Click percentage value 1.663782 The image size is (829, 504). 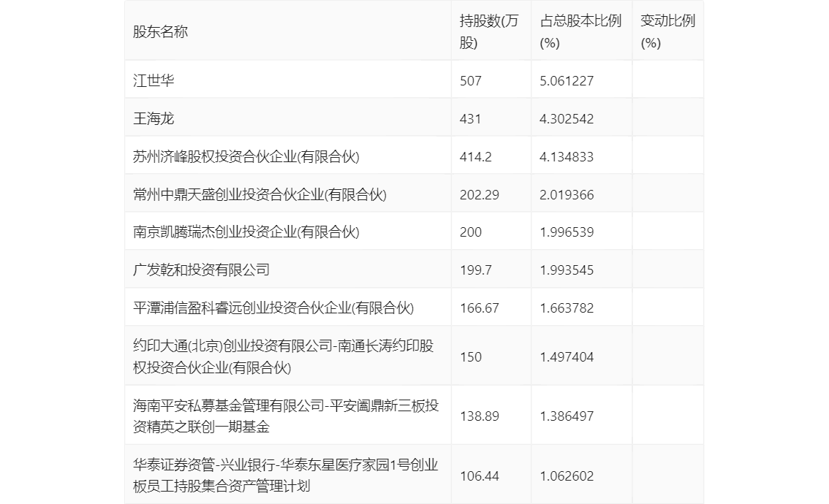[567, 308]
